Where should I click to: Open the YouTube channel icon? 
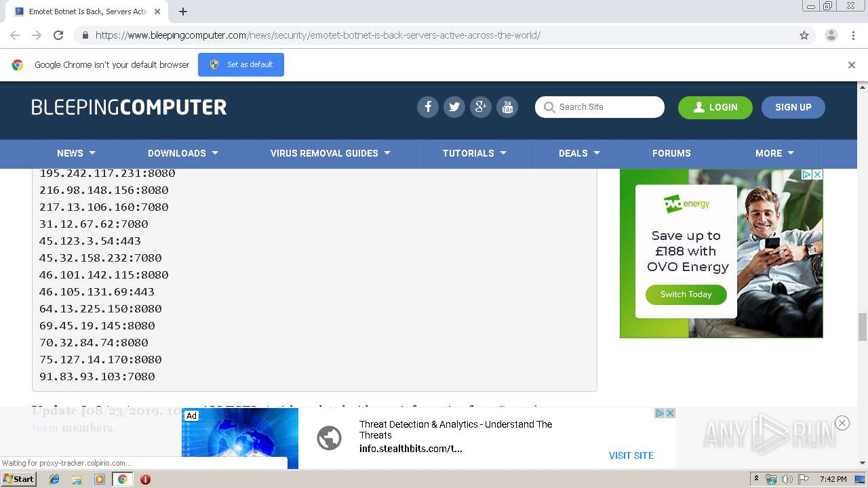tap(507, 107)
